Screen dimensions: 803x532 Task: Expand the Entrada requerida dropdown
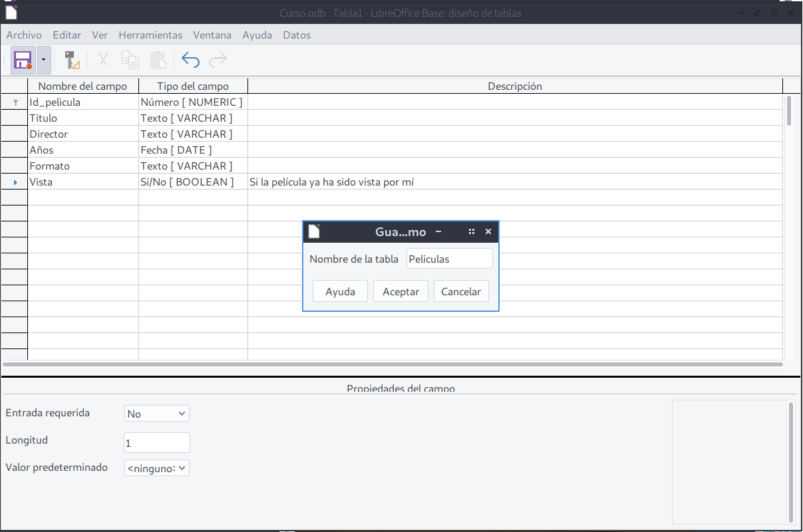(157, 414)
